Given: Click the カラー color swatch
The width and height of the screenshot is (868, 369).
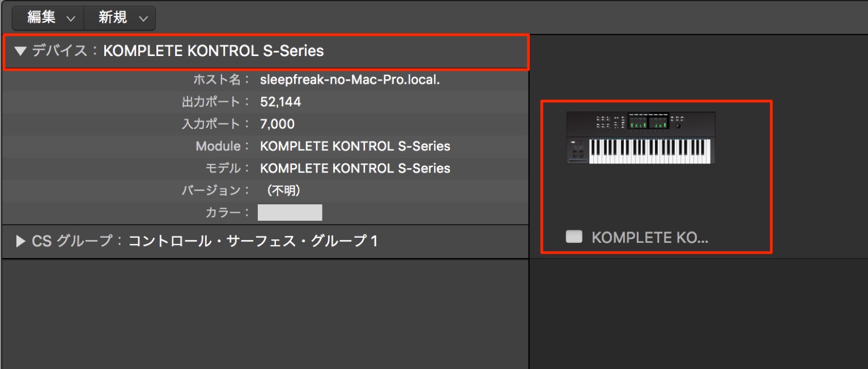Looking at the screenshot, I should coord(290,213).
